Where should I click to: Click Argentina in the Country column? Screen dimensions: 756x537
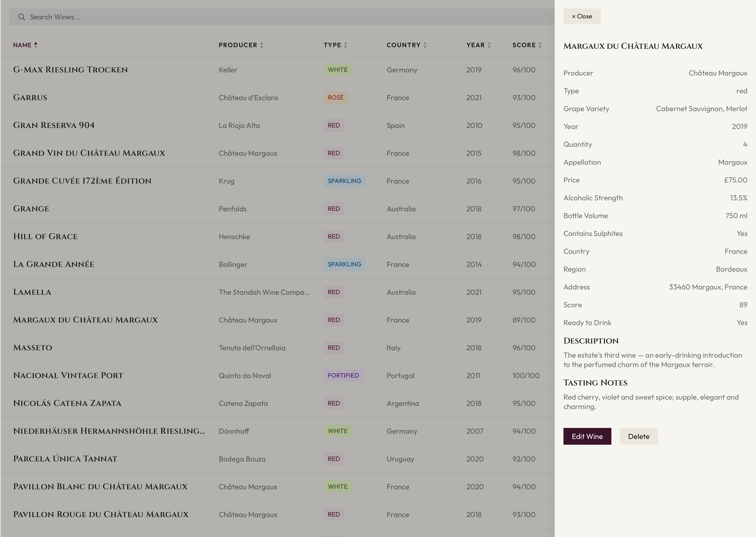click(x=403, y=403)
